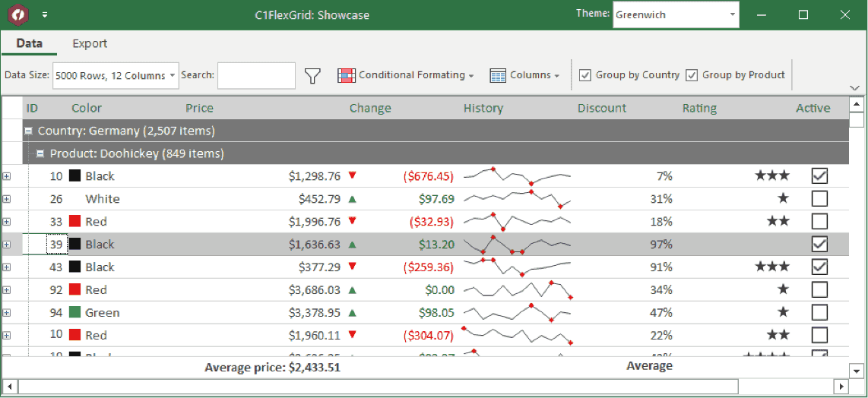This screenshot has width=868, height=398.
Task: Click the red swatch in ID 33 row
Action: (74, 222)
